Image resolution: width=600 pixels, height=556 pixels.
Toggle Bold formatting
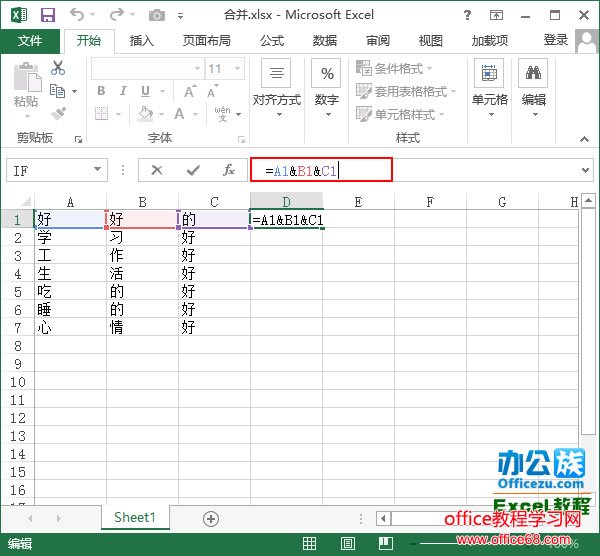pos(101,91)
